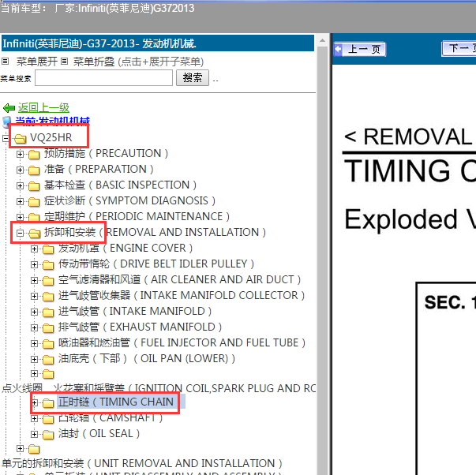
Task: Click the CAMSHAFT folder icon
Action: click(x=48, y=419)
